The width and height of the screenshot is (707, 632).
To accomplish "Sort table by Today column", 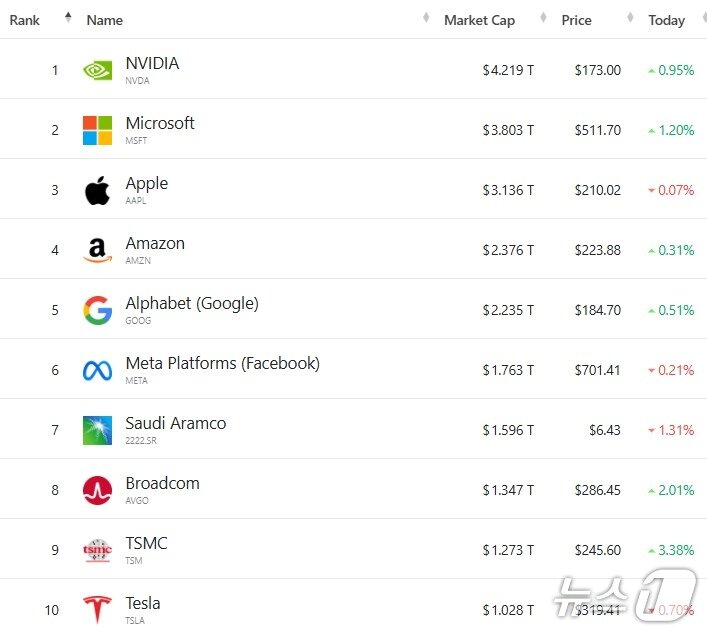I will point(666,20).
